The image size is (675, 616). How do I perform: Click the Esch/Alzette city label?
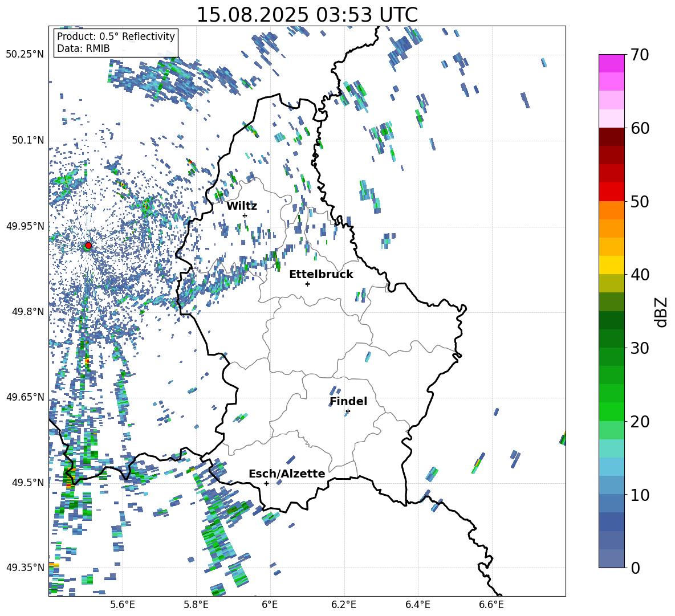click(x=287, y=474)
